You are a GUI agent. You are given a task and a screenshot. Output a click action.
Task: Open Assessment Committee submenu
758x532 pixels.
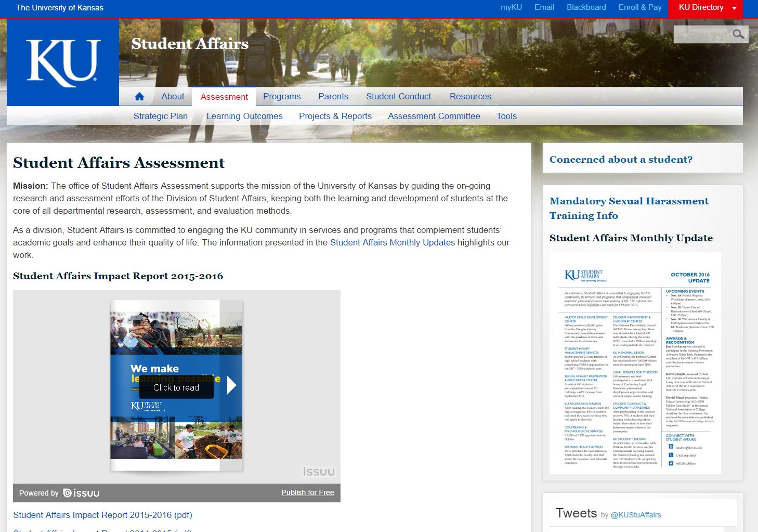(434, 116)
